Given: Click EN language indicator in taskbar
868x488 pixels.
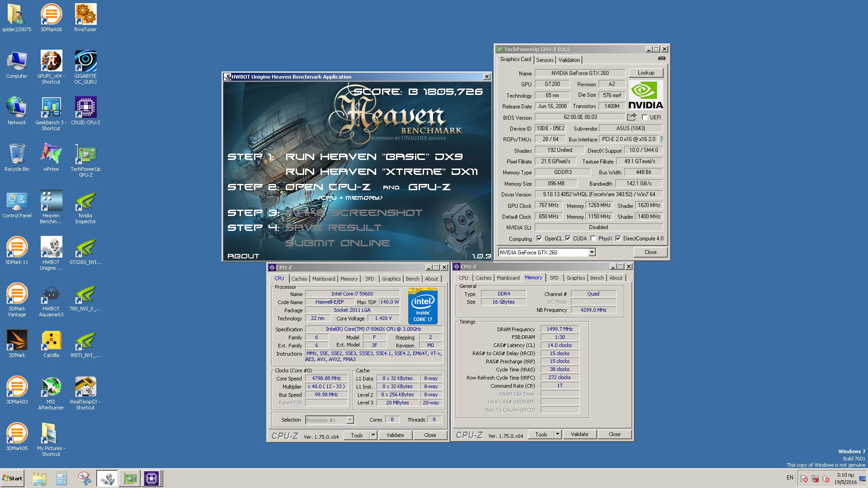Looking at the screenshot, I should [x=790, y=478].
